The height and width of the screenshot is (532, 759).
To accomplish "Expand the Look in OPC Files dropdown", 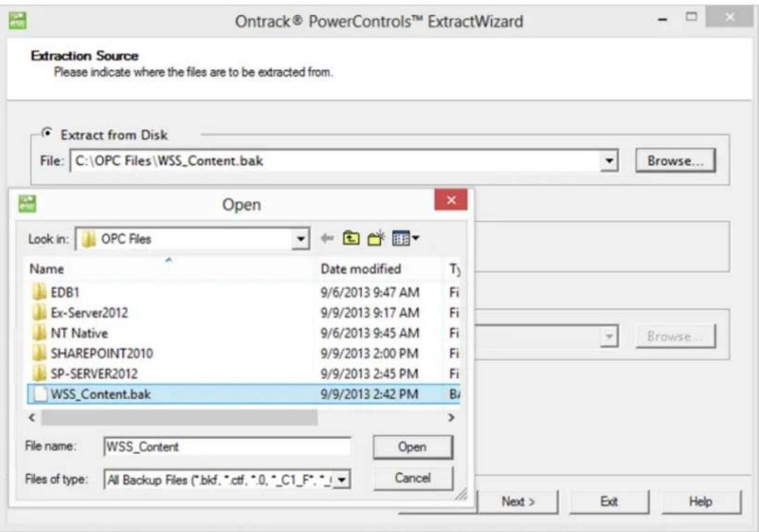I will [301, 239].
